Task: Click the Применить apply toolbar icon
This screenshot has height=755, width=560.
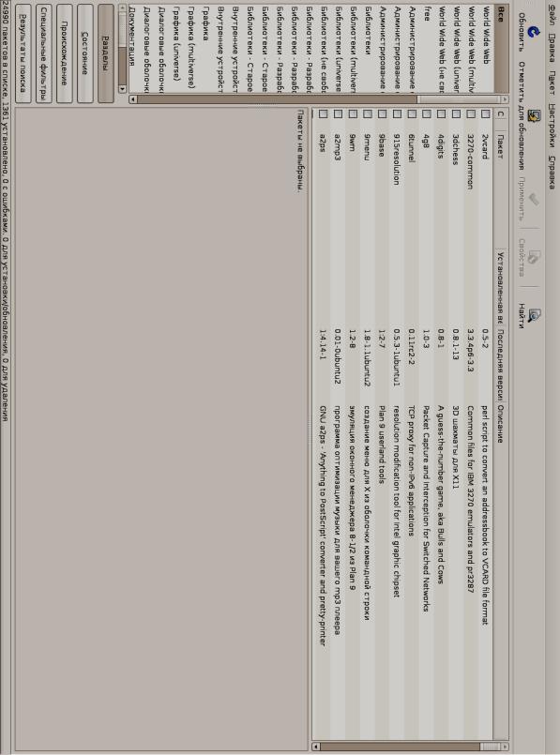Action: tap(533, 200)
